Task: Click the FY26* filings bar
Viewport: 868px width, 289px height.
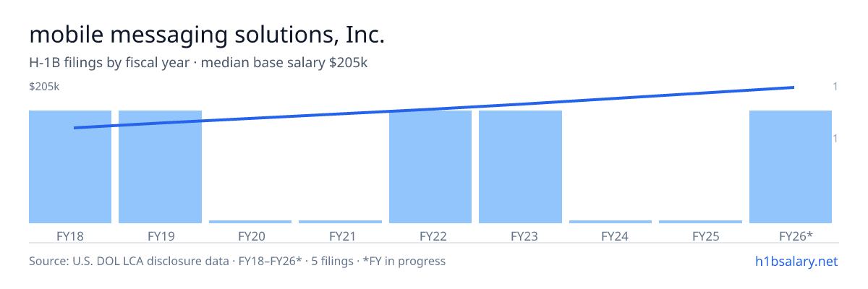Action: (791, 167)
